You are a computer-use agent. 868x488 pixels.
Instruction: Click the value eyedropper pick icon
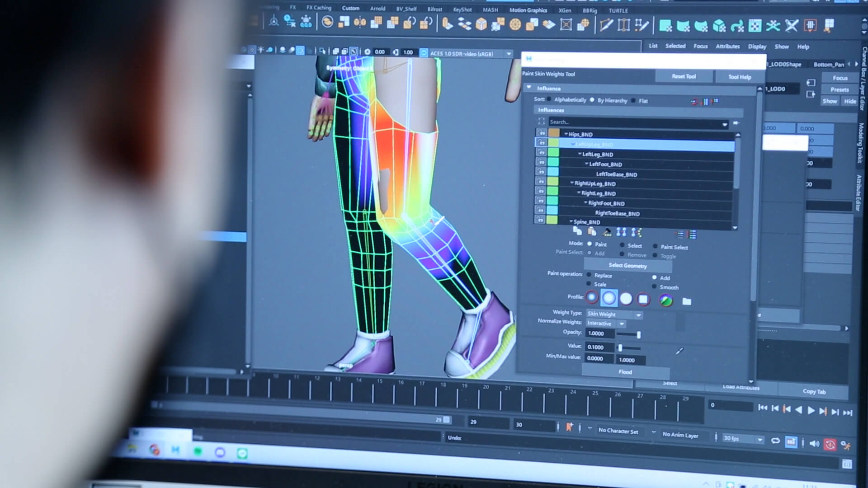(x=679, y=351)
